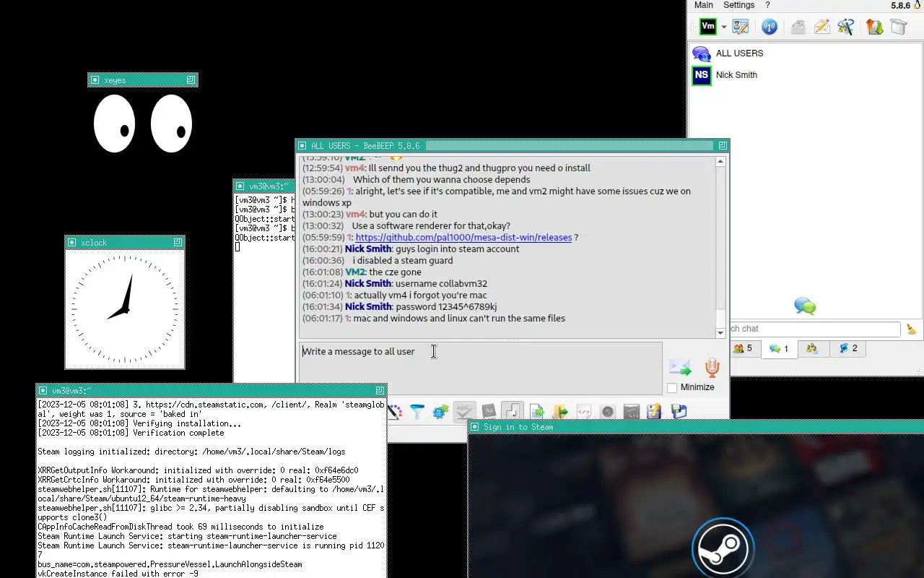Image resolution: width=924 pixels, height=578 pixels.
Task: Click the chat scrollbar up arrow
Action: pos(720,162)
